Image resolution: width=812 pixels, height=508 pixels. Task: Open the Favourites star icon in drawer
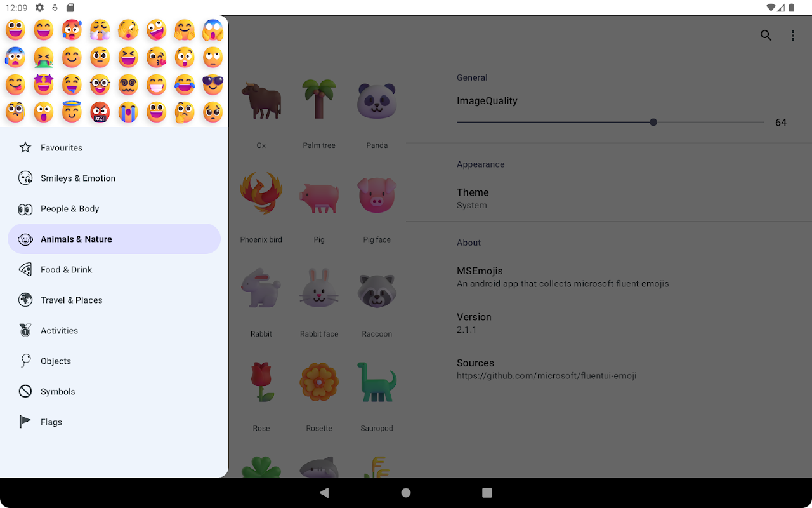tap(25, 147)
